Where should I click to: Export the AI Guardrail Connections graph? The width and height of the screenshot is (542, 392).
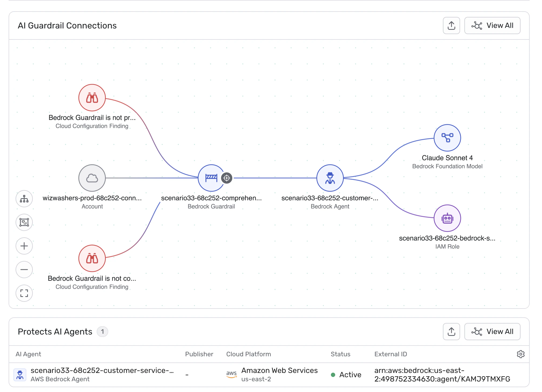coord(451,26)
